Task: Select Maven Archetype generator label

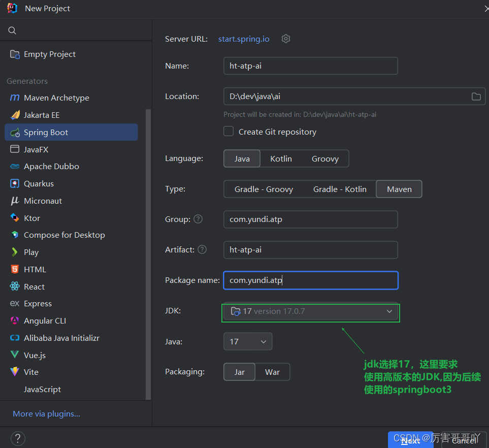Action: (56, 98)
